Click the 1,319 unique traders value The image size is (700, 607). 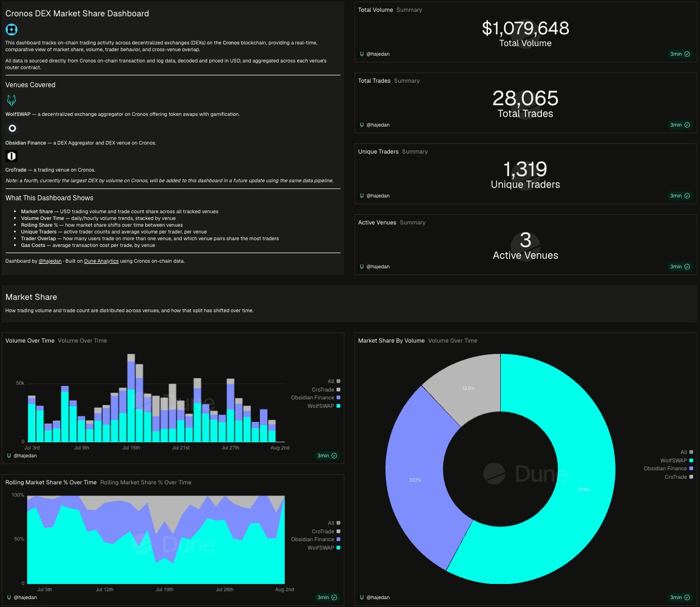tap(526, 169)
